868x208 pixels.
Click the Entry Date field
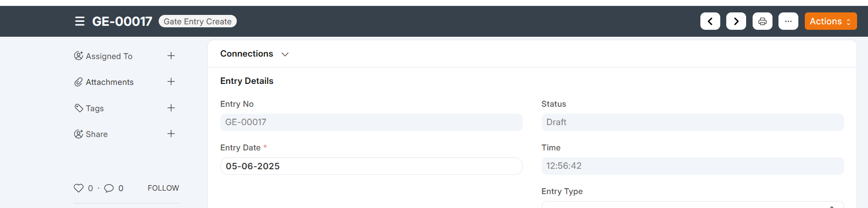click(x=371, y=166)
